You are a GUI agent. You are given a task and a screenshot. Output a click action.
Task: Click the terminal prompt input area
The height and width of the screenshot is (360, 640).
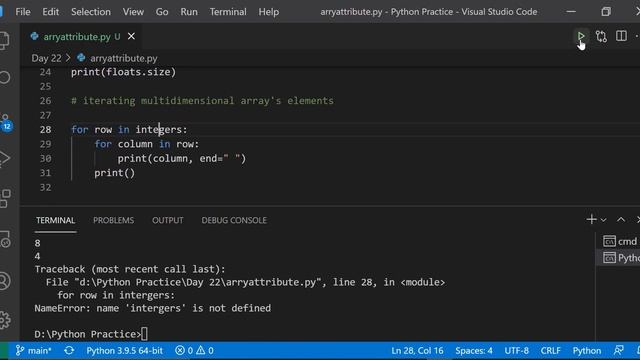click(x=144, y=334)
